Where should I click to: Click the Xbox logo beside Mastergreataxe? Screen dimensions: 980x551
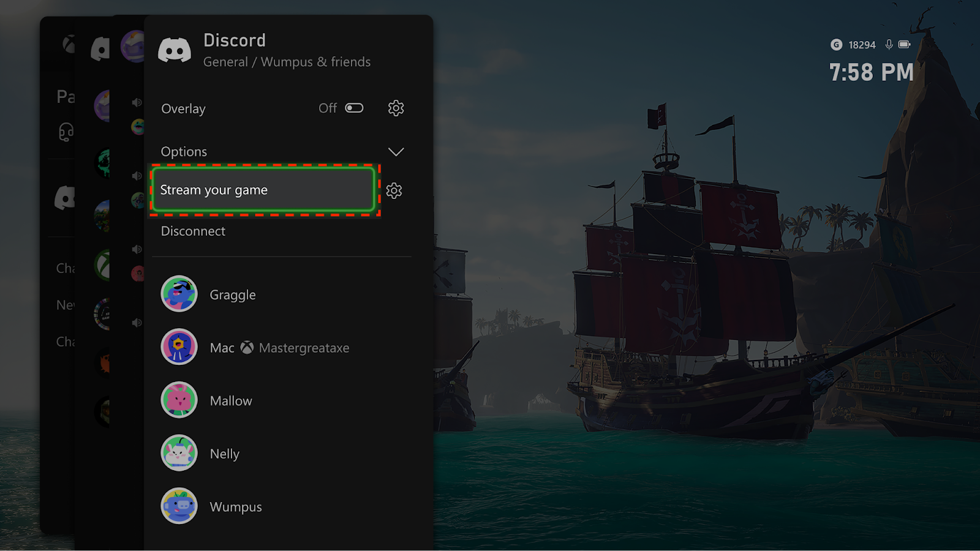(x=247, y=348)
